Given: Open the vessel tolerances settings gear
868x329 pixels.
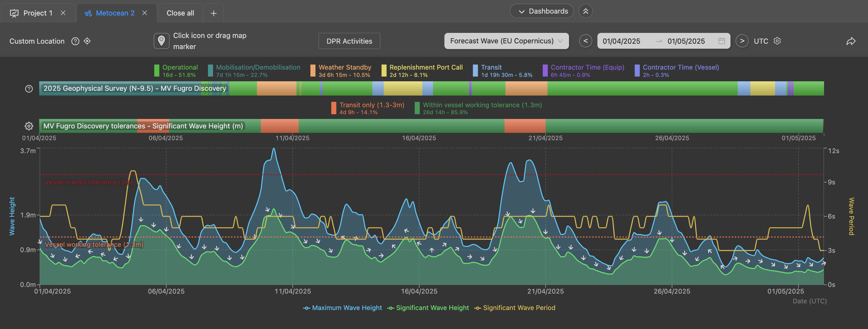Looking at the screenshot, I should click(x=29, y=126).
